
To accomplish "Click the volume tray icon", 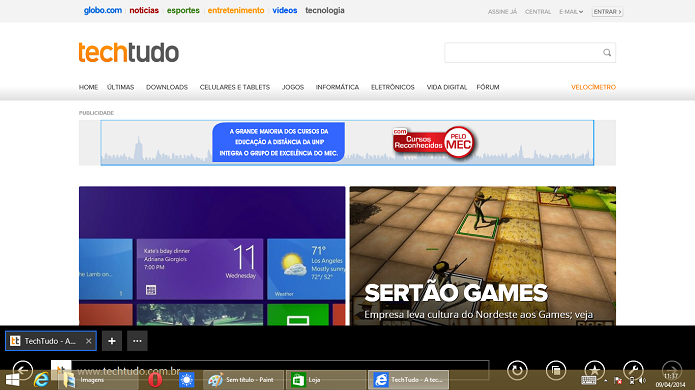I will click(642, 380).
